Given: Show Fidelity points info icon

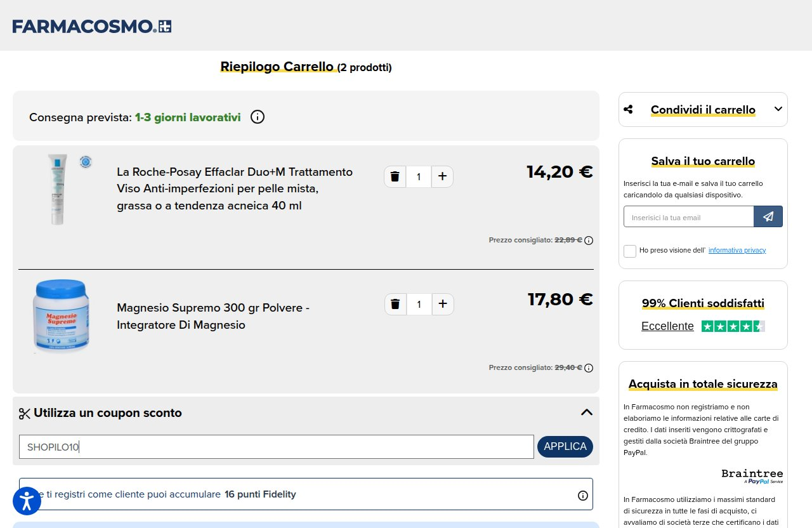Looking at the screenshot, I should pos(583,496).
